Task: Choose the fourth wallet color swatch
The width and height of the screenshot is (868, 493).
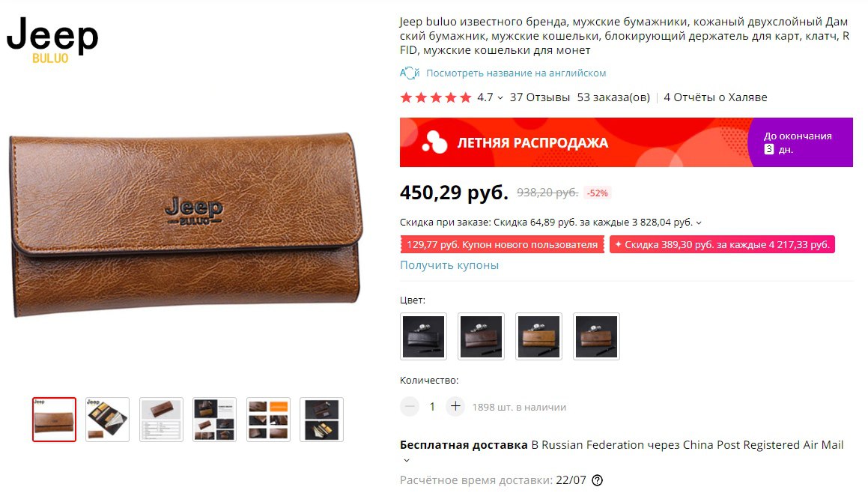Action: [596, 336]
